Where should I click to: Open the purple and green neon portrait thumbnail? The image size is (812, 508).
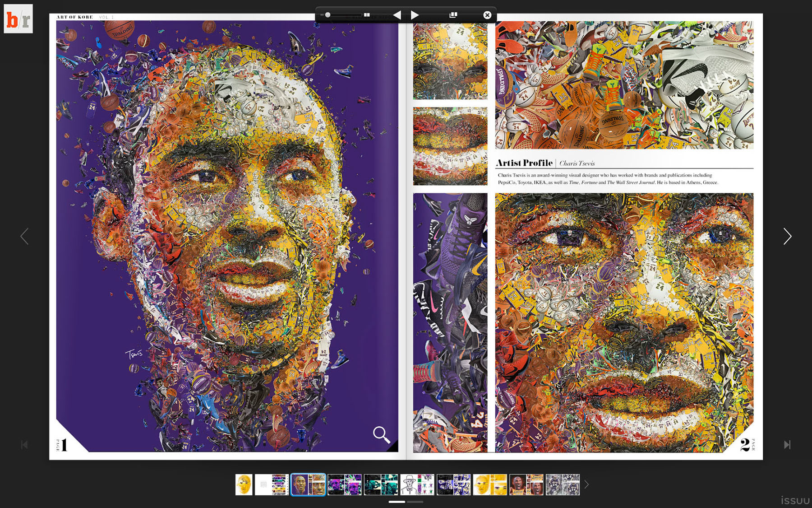pos(345,485)
